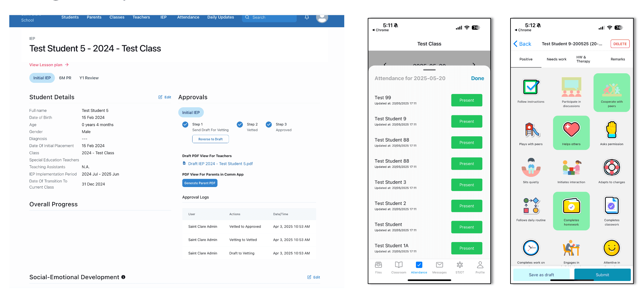Viewport: 644px width, 298px height.
Task: Select Asks permission hand icon
Action: (612, 130)
